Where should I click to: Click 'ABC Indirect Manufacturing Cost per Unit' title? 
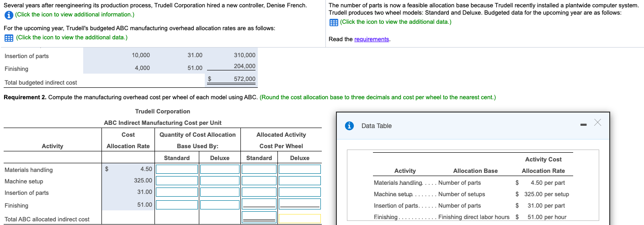pos(163,123)
